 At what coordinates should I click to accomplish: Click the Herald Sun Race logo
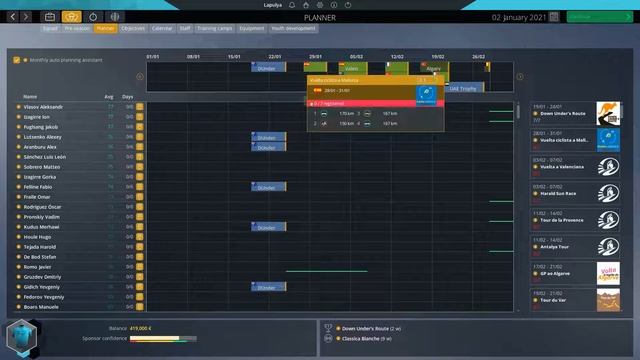(x=608, y=193)
